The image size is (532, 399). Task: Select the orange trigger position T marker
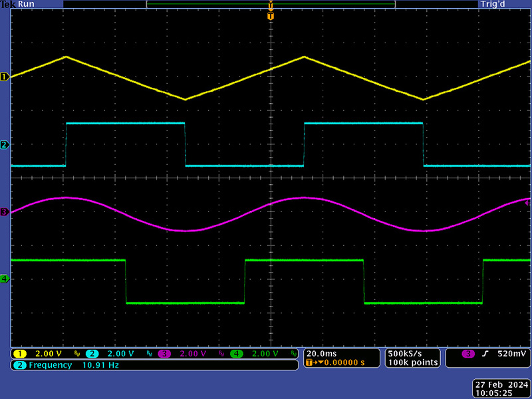point(270,15)
